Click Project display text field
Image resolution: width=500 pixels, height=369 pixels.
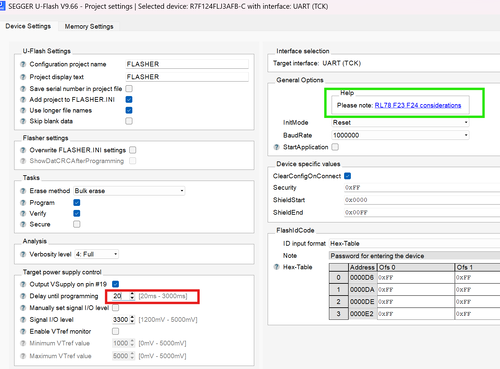tap(187, 77)
